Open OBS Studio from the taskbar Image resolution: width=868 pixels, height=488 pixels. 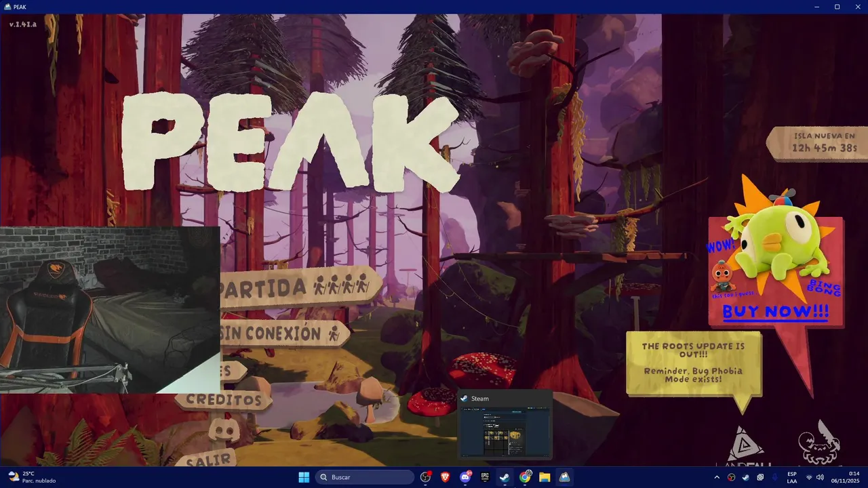pyautogui.click(x=426, y=477)
